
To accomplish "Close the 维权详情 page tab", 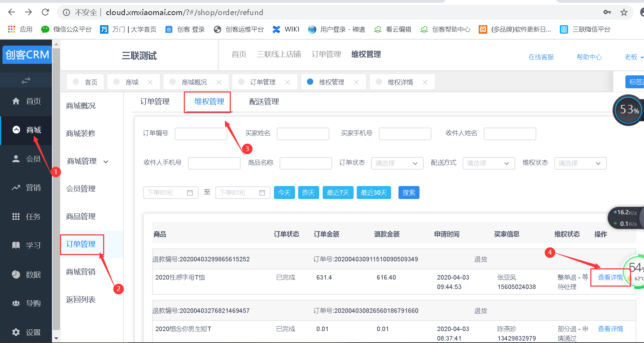I will [x=425, y=82].
